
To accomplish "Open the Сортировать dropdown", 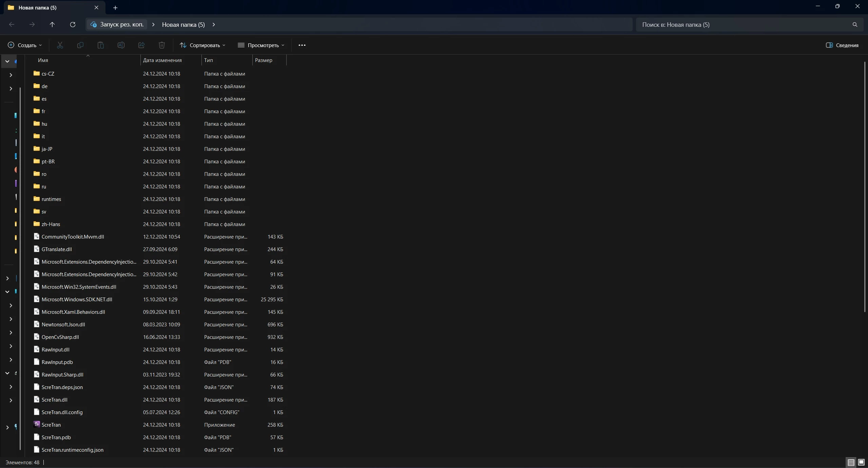I will click(202, 45).
